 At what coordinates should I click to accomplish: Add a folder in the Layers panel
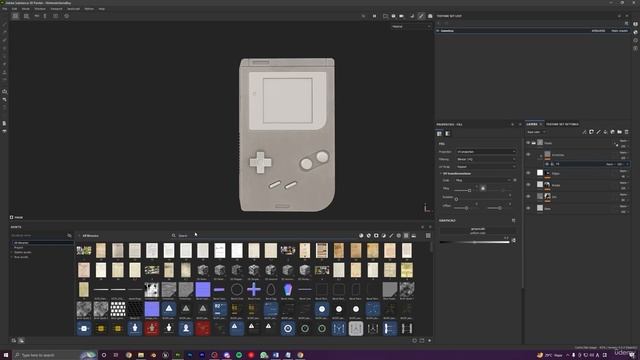coord(620,132)
